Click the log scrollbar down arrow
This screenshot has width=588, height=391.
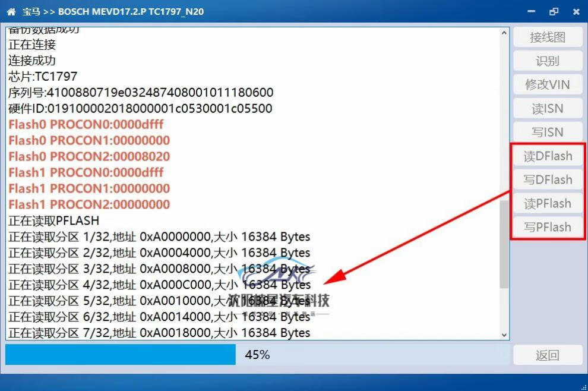coord(504,335)
